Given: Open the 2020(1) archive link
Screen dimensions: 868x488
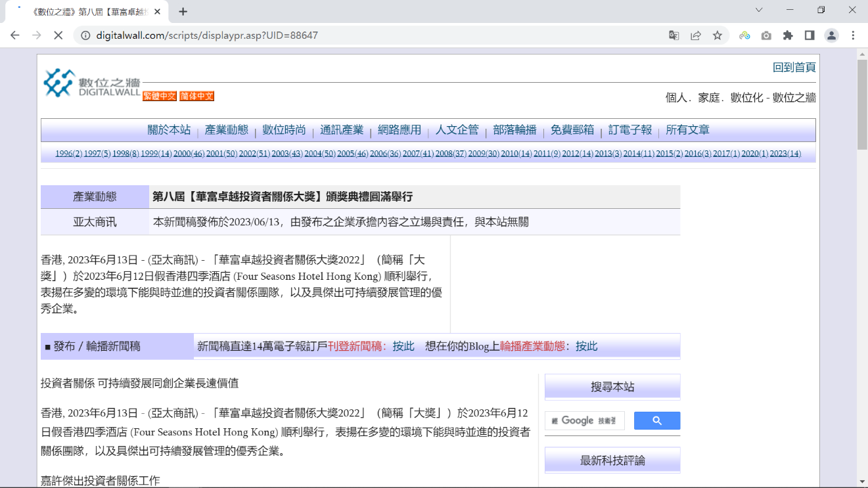Looking at the screenshot, I should (x=754, y=154).
